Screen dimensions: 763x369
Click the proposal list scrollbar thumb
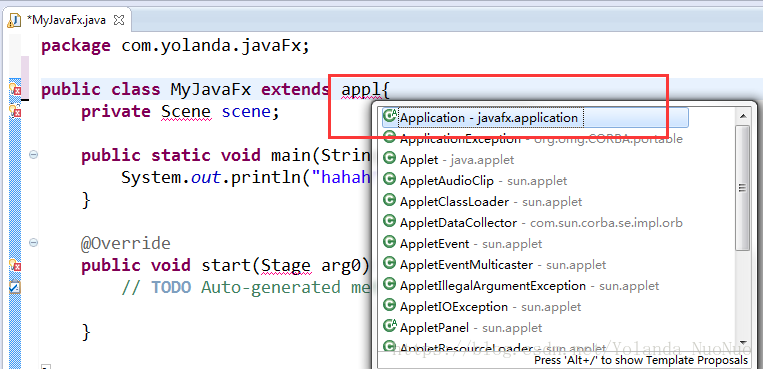[x=742, y=187]
